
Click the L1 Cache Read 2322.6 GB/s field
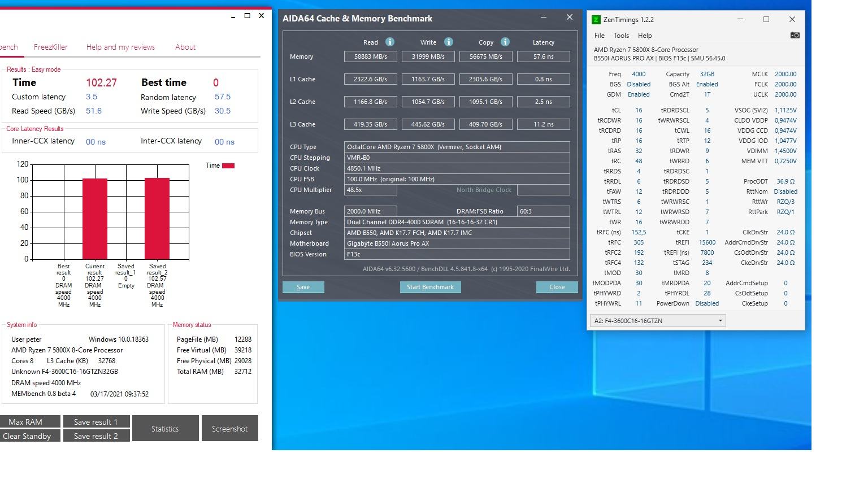(x=371, y=79)
